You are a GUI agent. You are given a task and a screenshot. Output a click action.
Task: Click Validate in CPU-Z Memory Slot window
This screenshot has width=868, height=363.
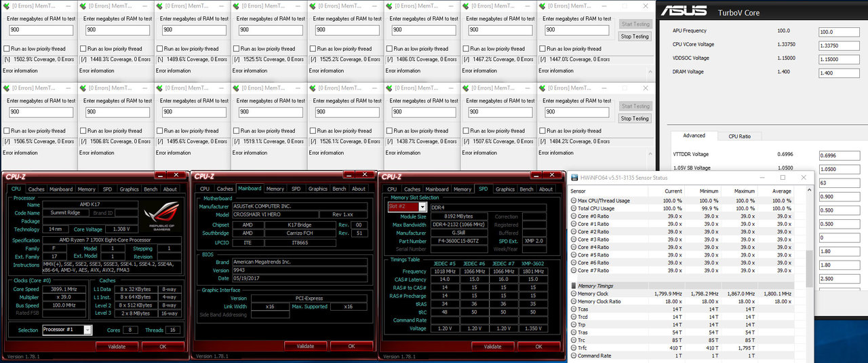click(492, 346)
